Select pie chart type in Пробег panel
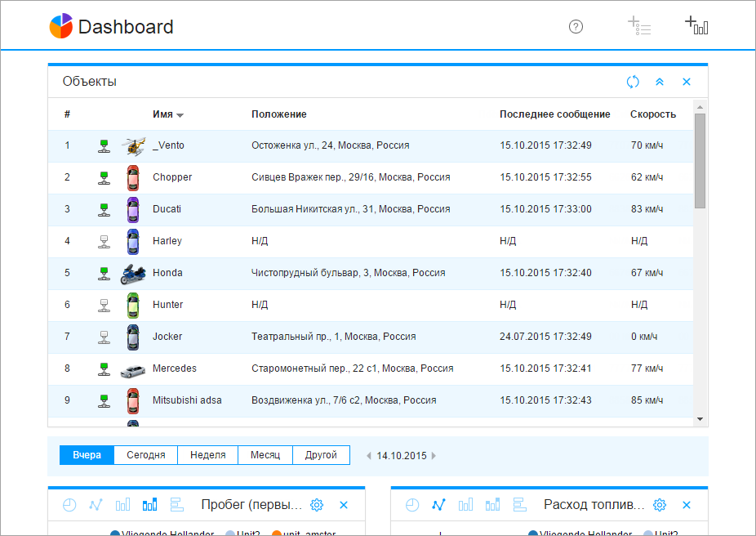Viewport: 756px width, 536px height. (x=69, y=505)
